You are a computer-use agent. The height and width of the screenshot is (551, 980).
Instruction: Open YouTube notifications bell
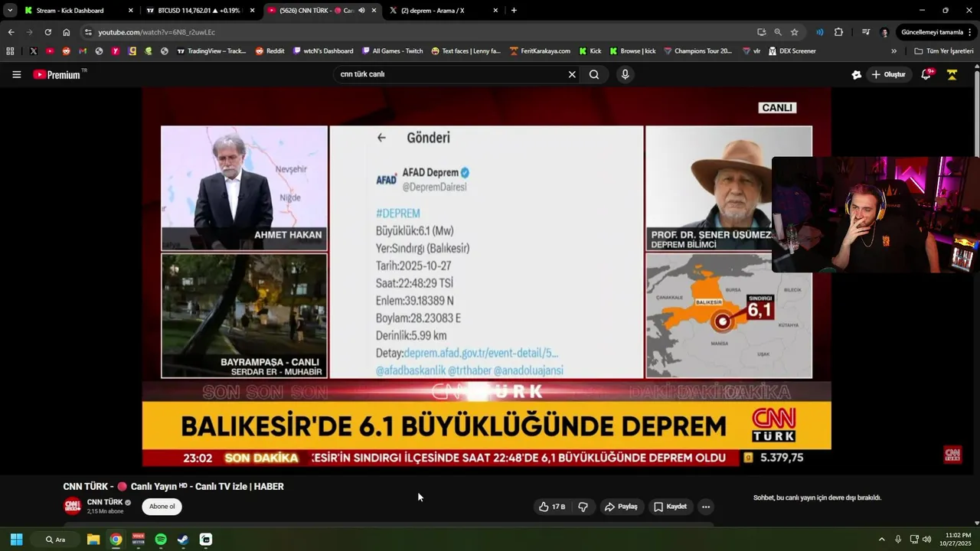click(x=926, y=74)
